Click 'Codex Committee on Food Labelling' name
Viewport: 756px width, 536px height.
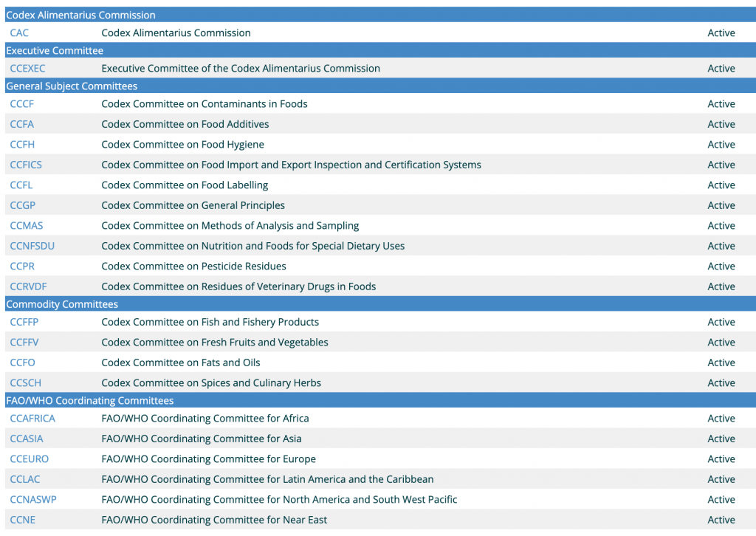pos(185,185)
